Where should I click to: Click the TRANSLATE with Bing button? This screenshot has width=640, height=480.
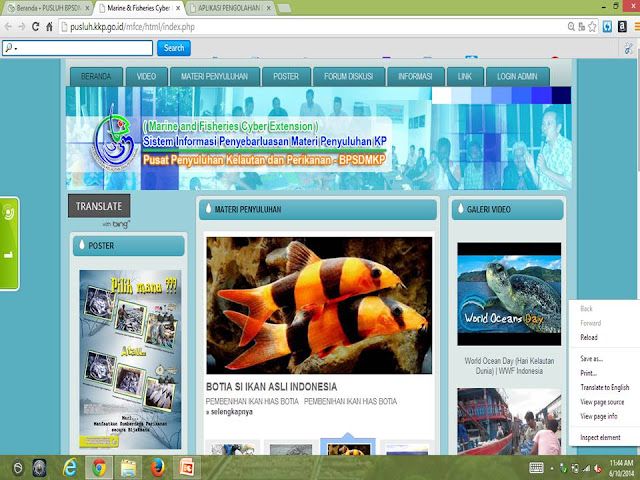pos(99,206)
